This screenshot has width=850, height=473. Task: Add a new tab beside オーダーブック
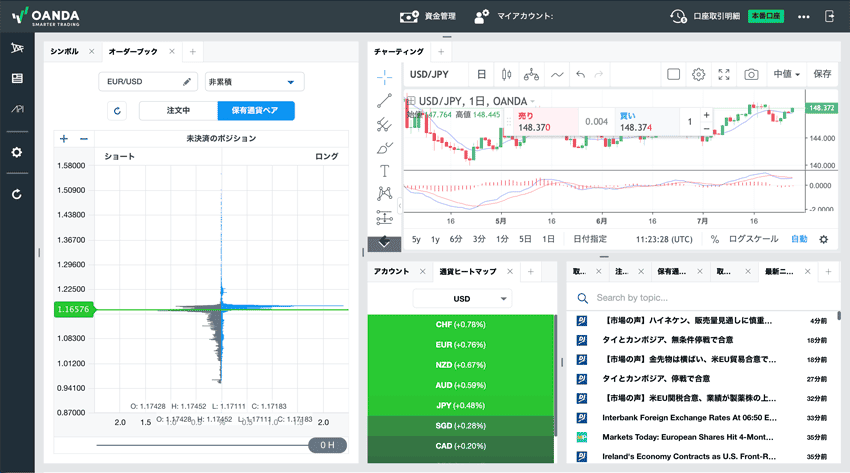pyautogui.click(x=192, y=51)
